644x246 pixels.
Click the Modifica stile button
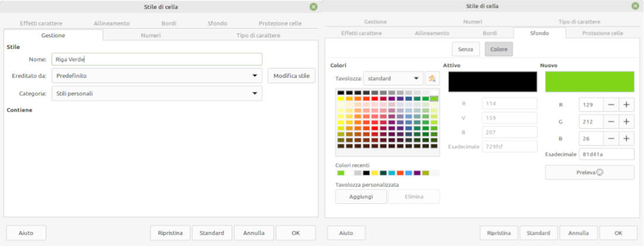pyautogui.click(x=292, y=75)
